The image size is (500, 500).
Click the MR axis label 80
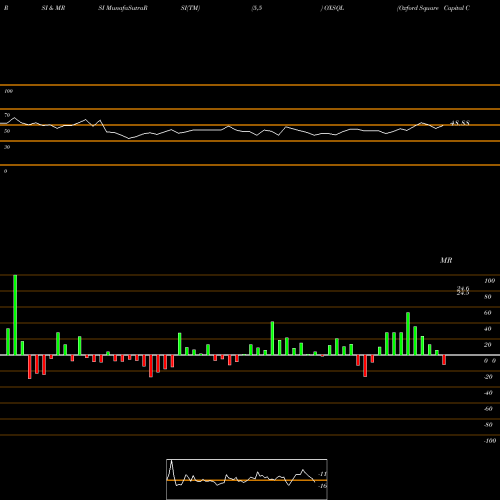click(x=487, y=297)
